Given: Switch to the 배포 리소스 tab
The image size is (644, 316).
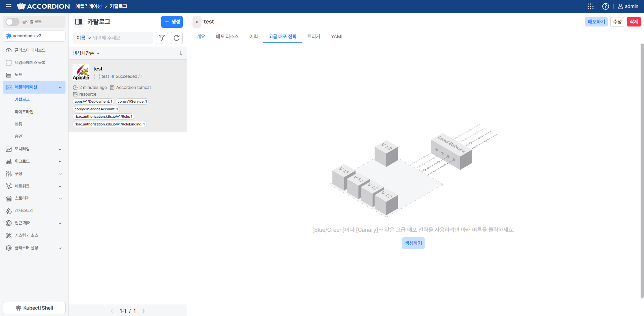Looking at the screenshot, I should (227, 37).
